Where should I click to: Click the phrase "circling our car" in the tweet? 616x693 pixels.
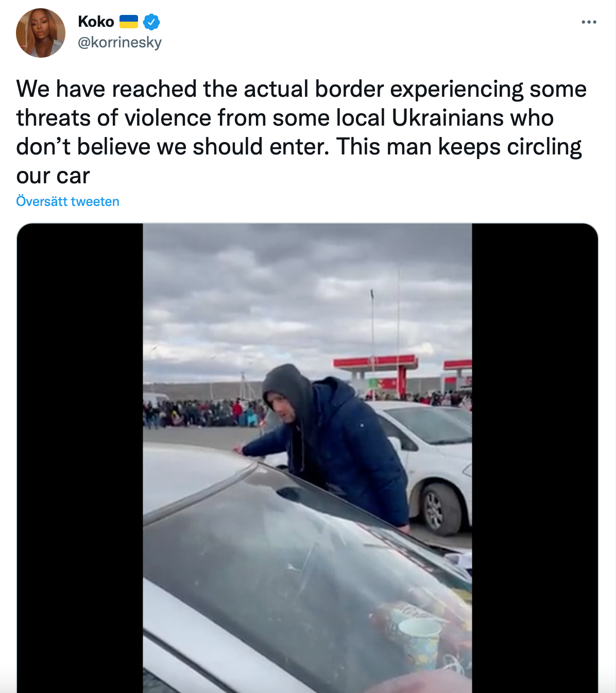point(299,161)
